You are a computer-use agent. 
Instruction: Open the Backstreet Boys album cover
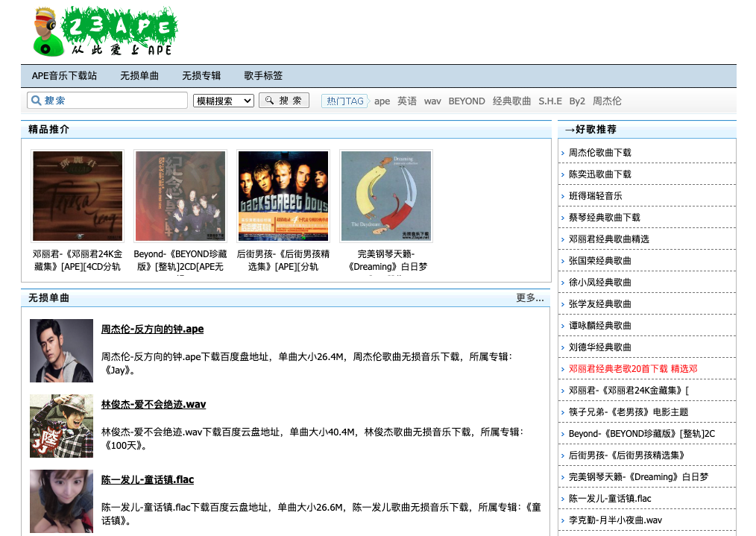pyautogui.click(x=283, y=196)
